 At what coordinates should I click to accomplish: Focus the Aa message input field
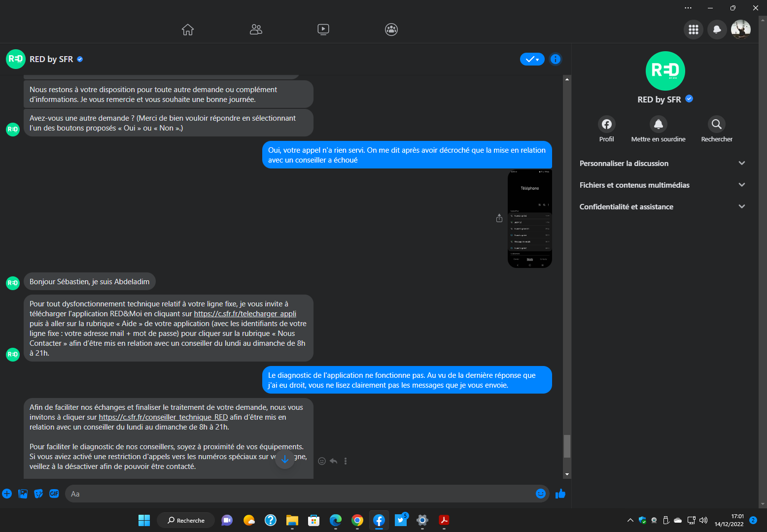[301, 494]
